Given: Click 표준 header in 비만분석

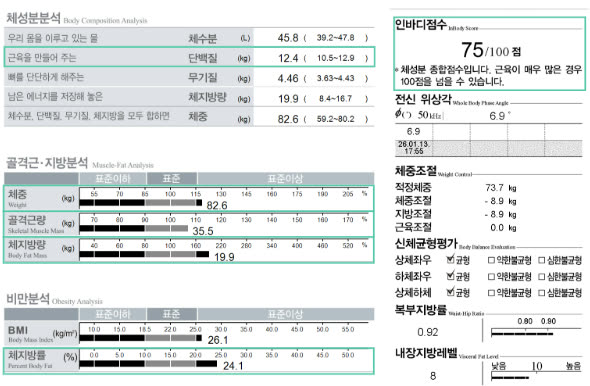Looking at the screenshot, I should click(172, 314).
